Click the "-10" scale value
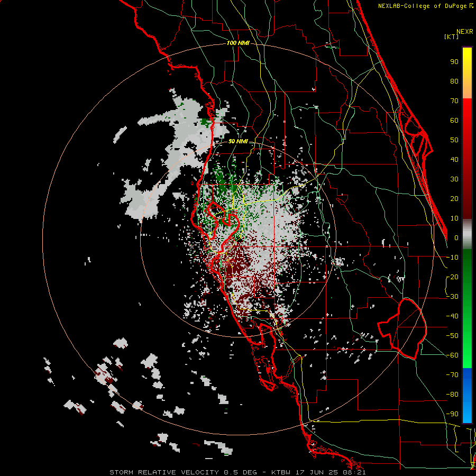The image size is (476, 476). (x=452, y=258)
